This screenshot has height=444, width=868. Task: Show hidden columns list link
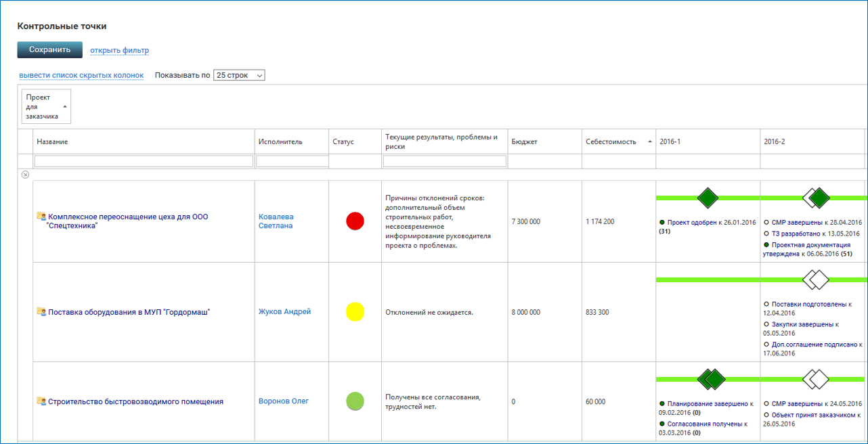point(81,75)
